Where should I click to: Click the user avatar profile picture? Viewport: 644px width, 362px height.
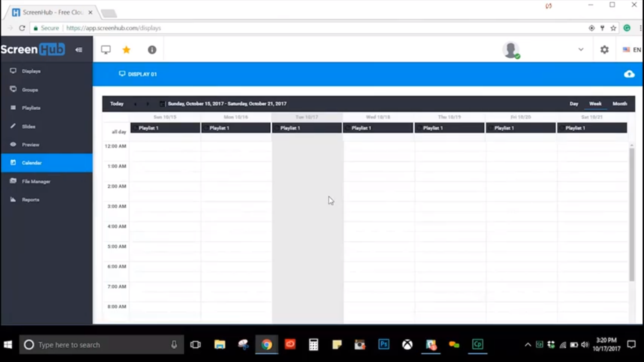(511, 50)
